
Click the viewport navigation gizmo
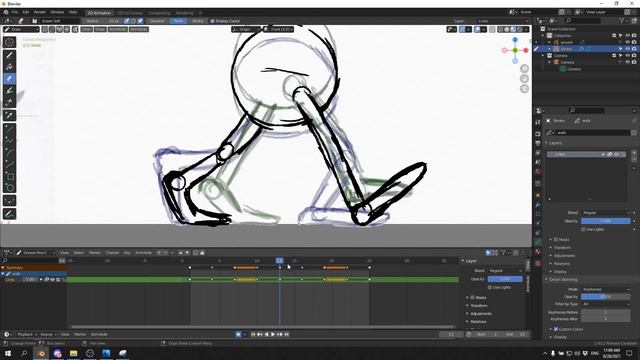(515, 50)
